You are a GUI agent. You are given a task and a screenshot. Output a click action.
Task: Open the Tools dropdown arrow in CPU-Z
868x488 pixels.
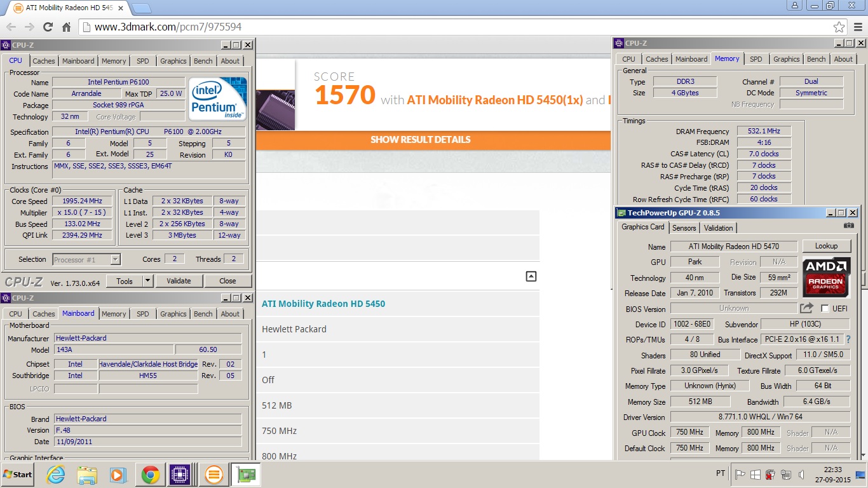147,281
